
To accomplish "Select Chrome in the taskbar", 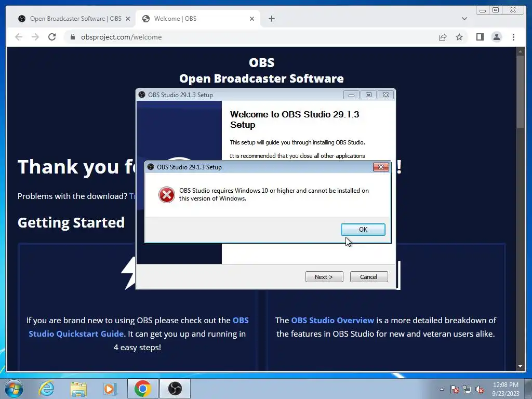I will pyautogui.click(x=142, y=389).
